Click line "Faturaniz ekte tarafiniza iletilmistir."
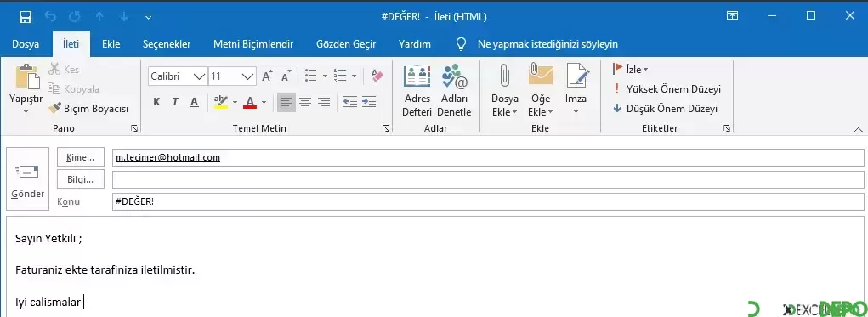The width and height of the screenshot is (868, 317). click(105, 270)
